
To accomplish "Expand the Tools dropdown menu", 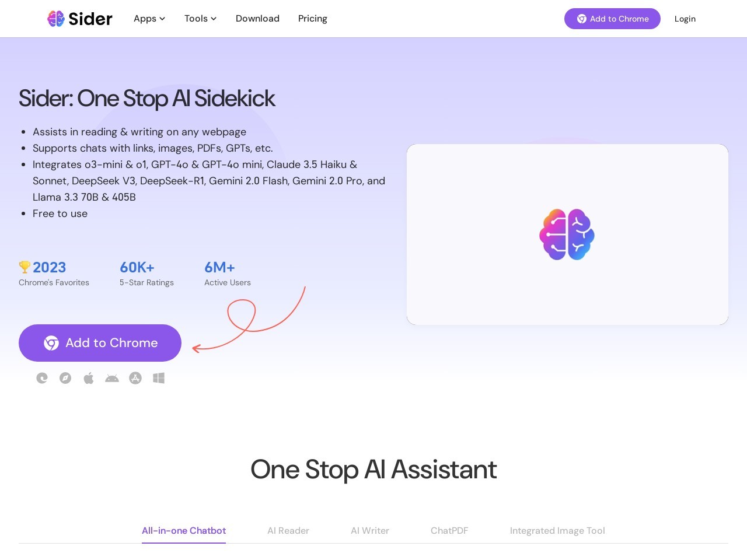I will click(200, 19).
